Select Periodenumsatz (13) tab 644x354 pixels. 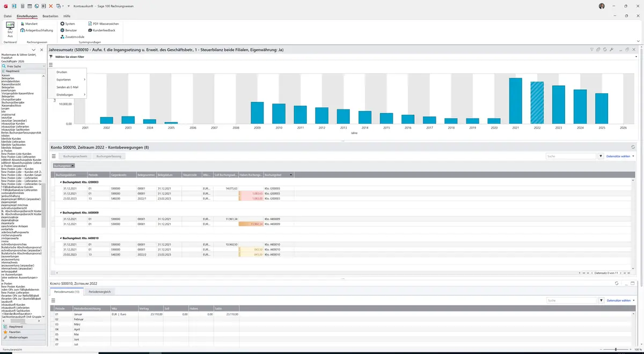tap(67, 292)
